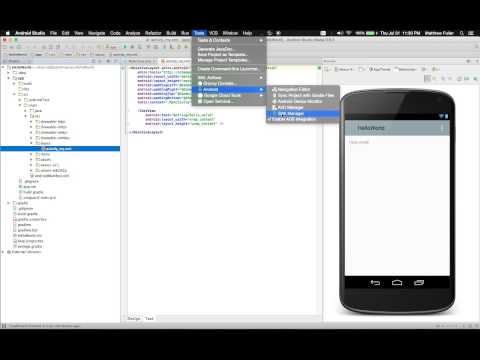This screenshot has width=480, height=360.
Task: Open macOS Notification Center icon
Action: coord(471,33)
